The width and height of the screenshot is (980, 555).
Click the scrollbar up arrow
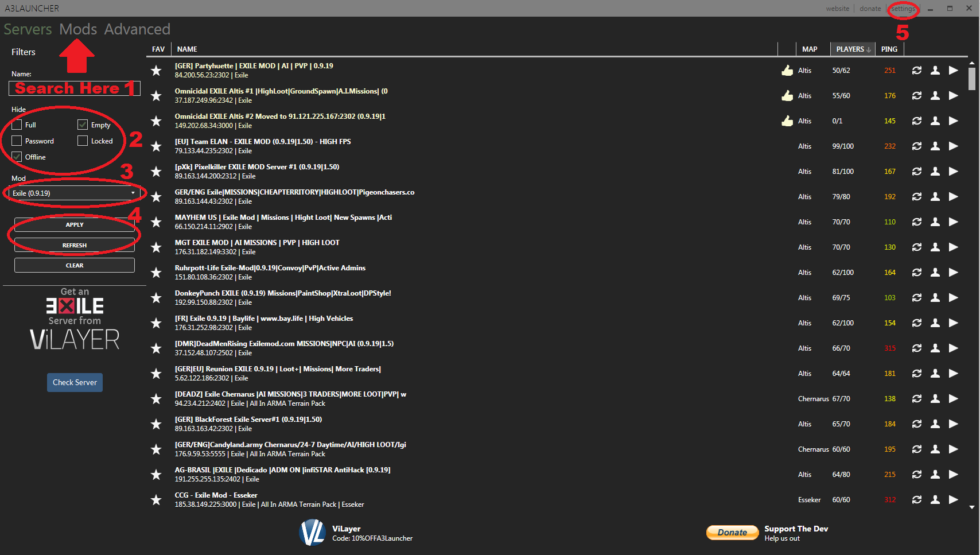(971, 63)
